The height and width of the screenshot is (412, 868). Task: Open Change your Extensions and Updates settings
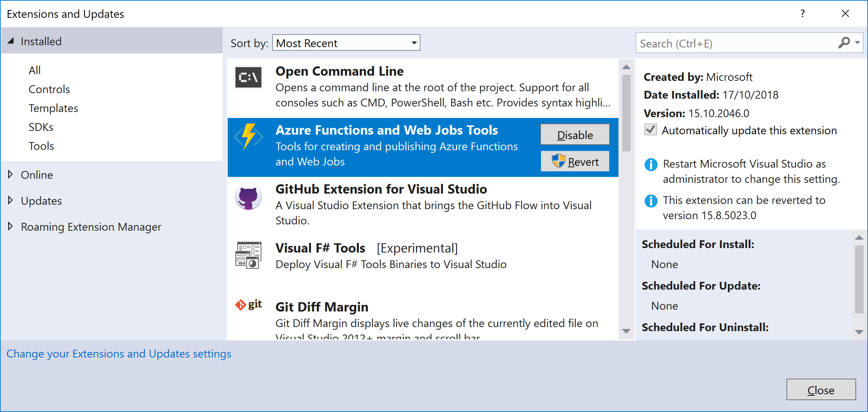point(119,353)
